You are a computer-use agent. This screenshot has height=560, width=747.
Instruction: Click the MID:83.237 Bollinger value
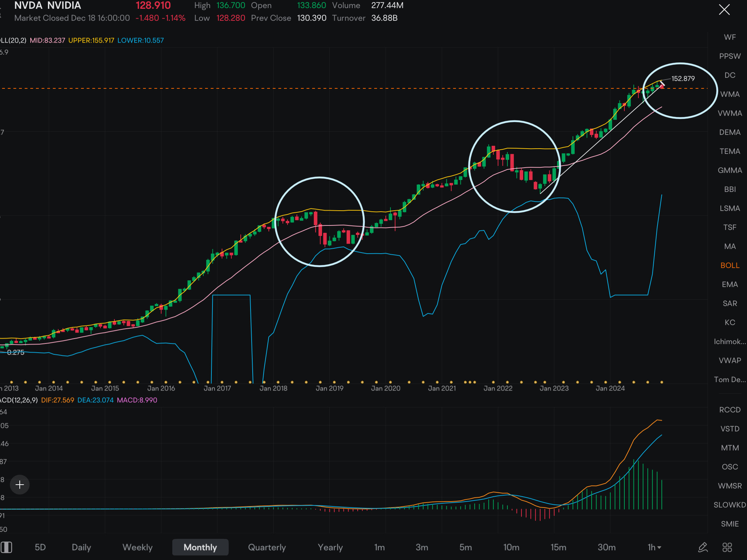pos(47,40)
